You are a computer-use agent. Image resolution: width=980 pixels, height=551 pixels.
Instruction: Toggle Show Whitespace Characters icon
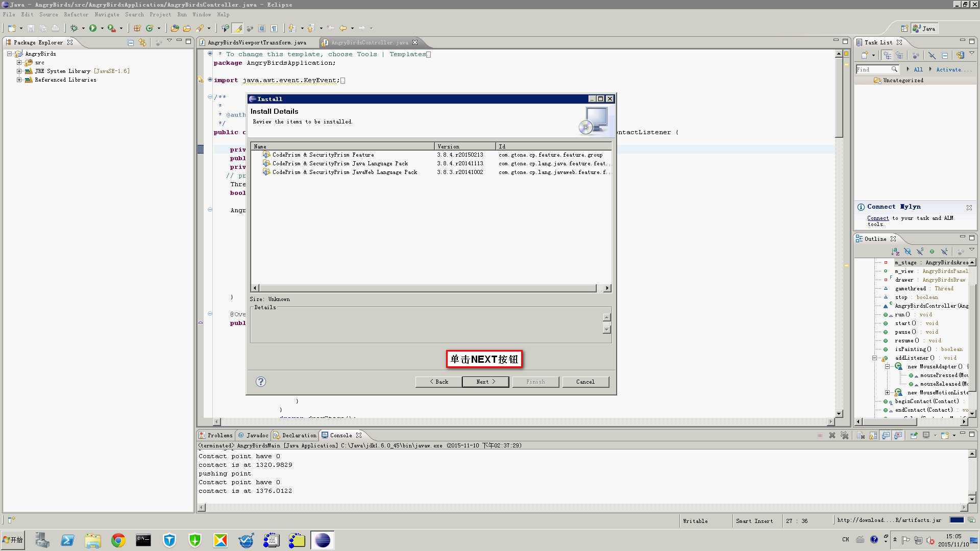[274, 28]
